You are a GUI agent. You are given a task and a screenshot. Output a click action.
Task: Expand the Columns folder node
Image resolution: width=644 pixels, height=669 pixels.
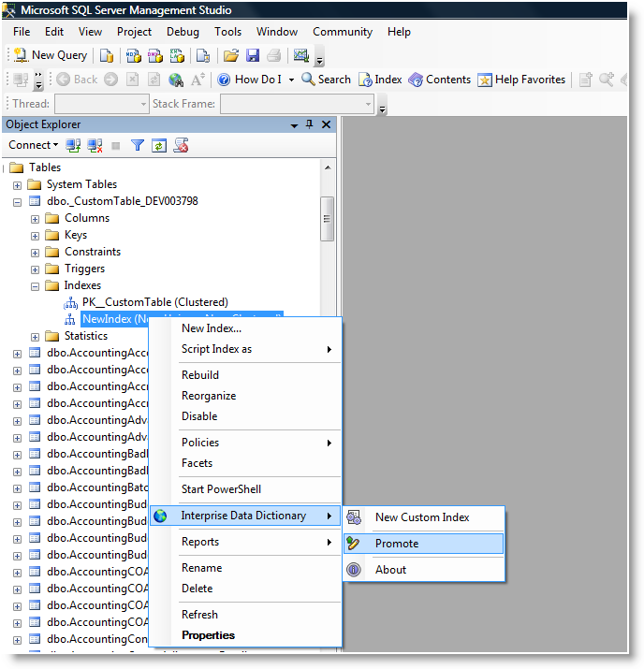pyautogui.click(x=36, y=219)
